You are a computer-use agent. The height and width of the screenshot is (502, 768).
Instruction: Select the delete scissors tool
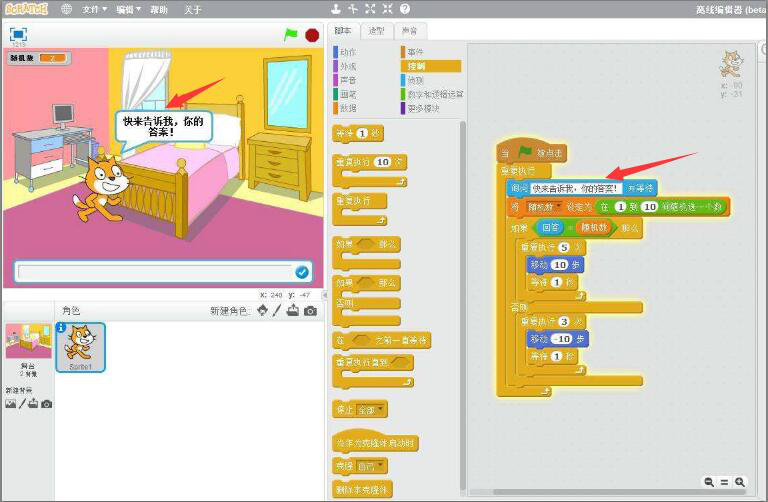pos(353,8)
